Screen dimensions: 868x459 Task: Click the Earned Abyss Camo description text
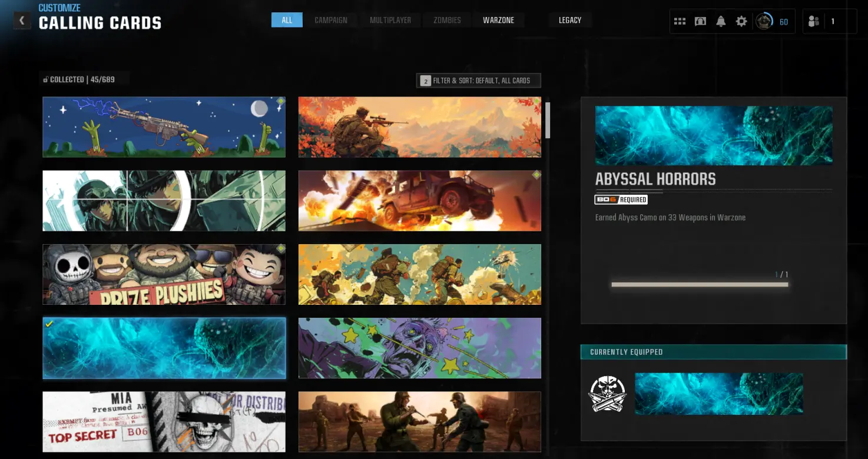[670, 218]
